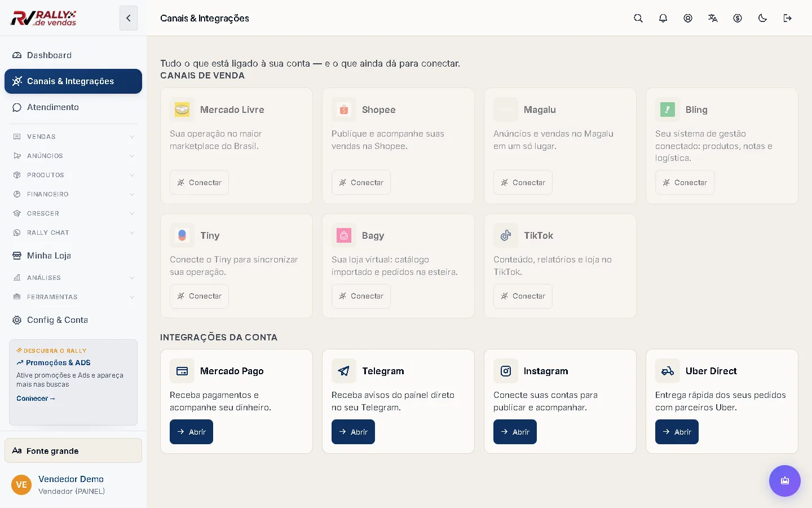Click the Rally de Vendas logo
The height and width of the screenshot is (508, 812).
pos(43,18)
